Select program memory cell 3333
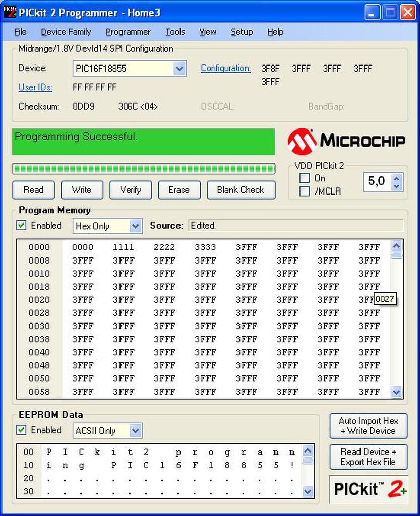 coord(205,247)
